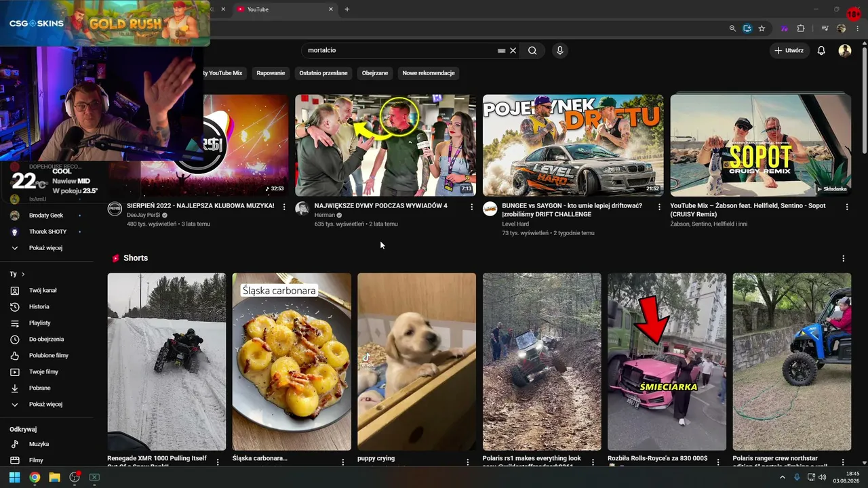
Task: Open options for Śląska carbonara short
Action: pos(343,462)
